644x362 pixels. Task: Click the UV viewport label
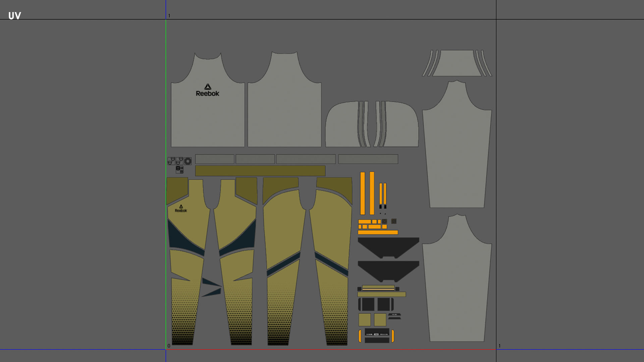[x=14, y=16]
